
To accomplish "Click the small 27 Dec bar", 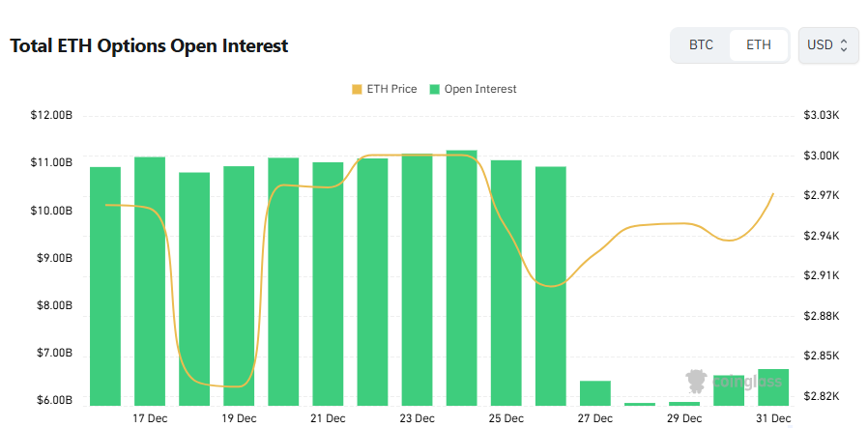I will tap(595, 393).
